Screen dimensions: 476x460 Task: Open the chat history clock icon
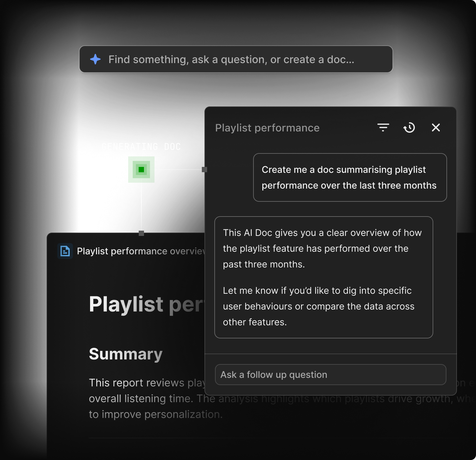tap(409, 127)
